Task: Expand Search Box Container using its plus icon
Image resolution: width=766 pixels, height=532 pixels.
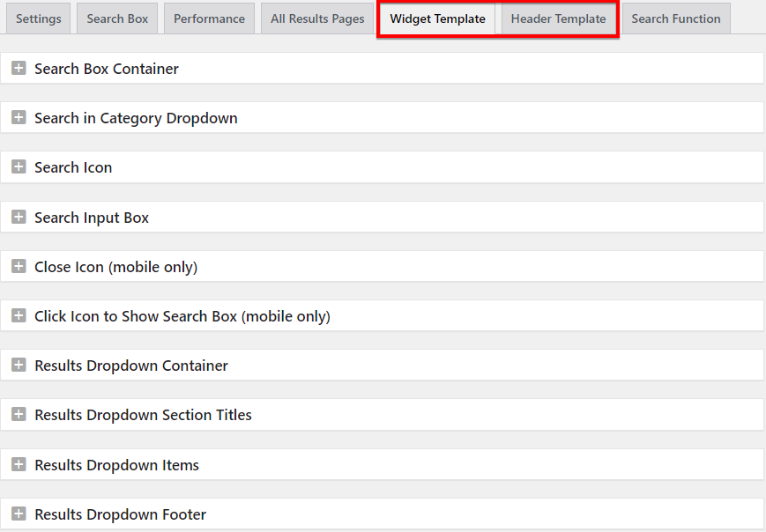Action: click(19, 68)
